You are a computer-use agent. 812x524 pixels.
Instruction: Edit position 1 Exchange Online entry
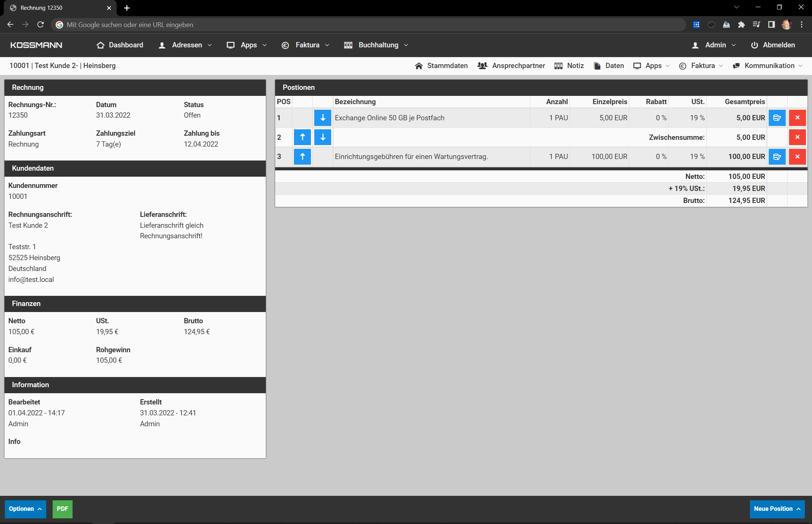click(777, 118)
